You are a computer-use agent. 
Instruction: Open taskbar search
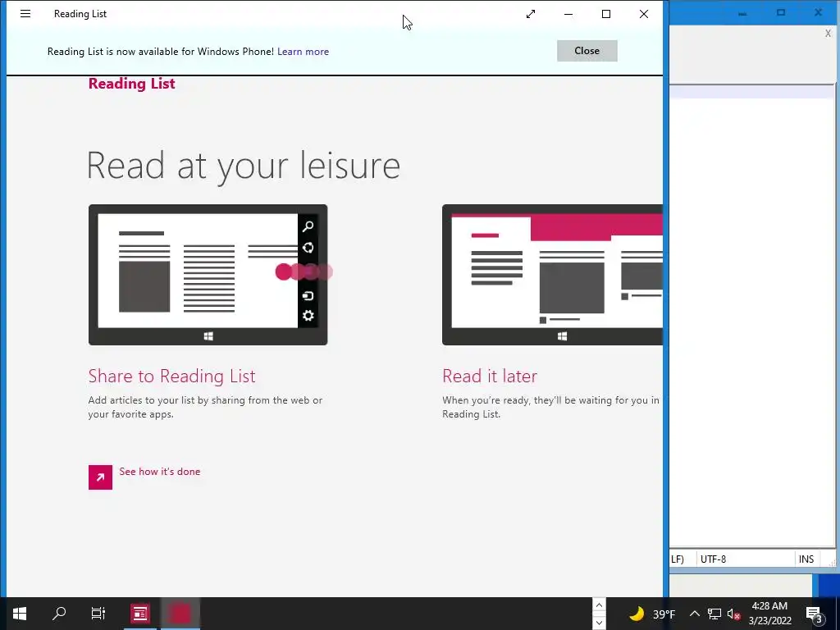click(59, 614)
